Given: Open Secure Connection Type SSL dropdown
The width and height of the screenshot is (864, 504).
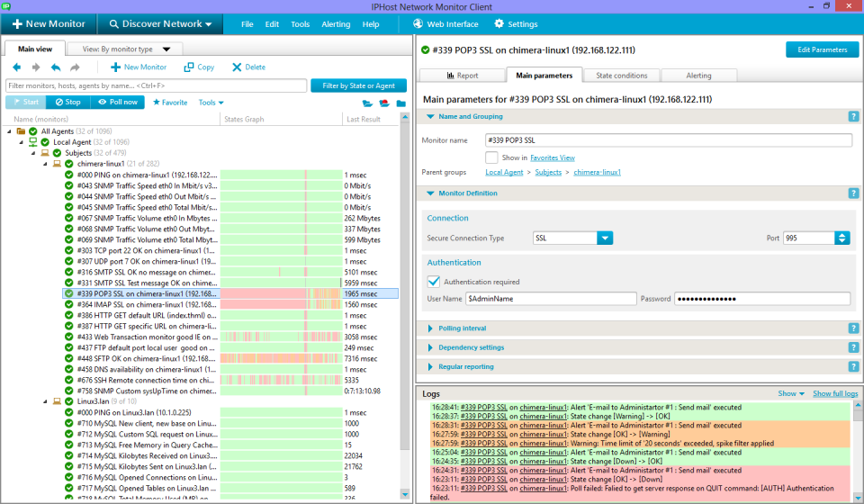Looking at the screenshot, I should point(605,238).
